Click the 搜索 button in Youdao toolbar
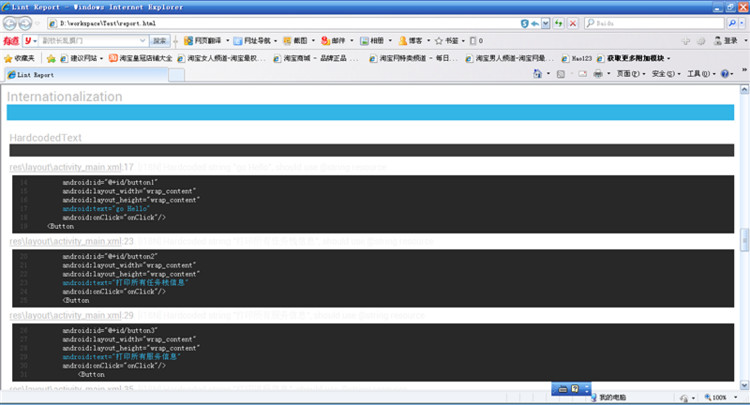Viewport: 750px width, 405px height. pyautogui.click(x=159, y=41)
